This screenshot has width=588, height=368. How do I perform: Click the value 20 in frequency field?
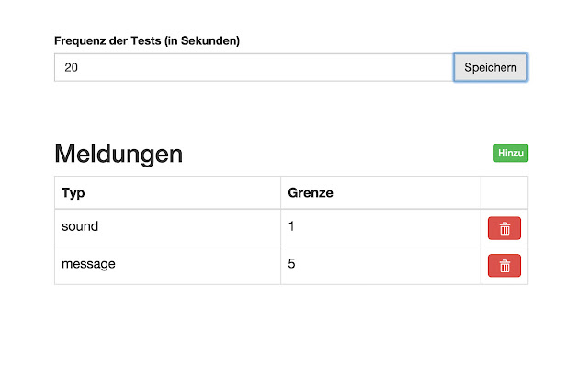(71, 67)
